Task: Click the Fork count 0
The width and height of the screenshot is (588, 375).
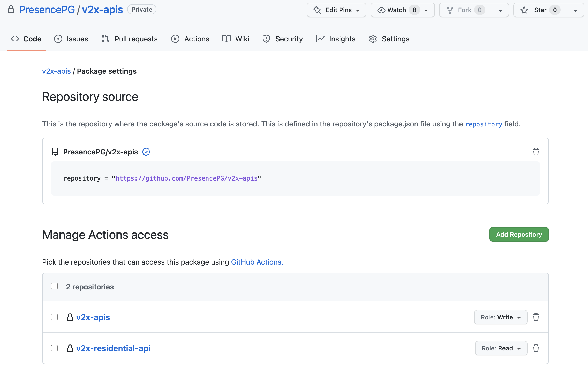Action: click(480, 10)
